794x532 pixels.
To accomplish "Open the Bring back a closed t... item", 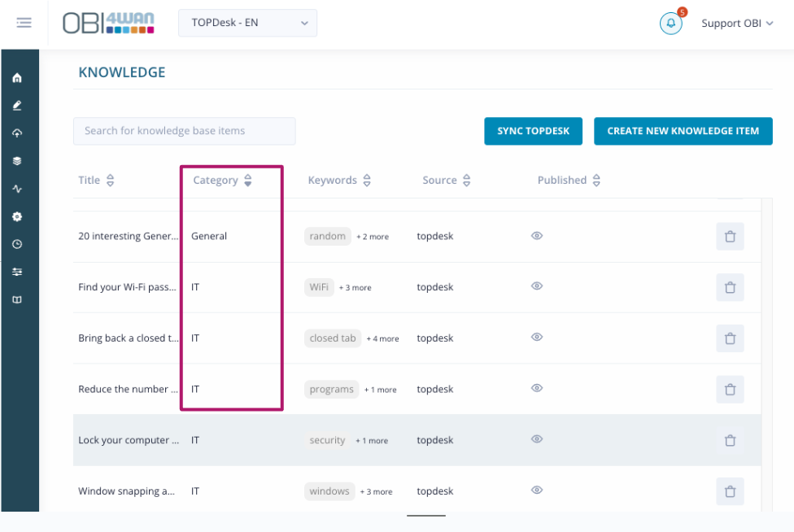I will coord(128,338).
